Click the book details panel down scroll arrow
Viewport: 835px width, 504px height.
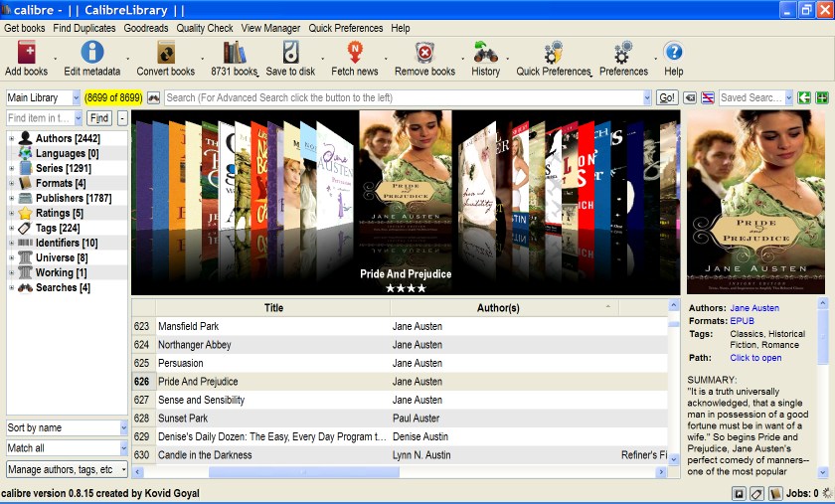coord(823,472)
